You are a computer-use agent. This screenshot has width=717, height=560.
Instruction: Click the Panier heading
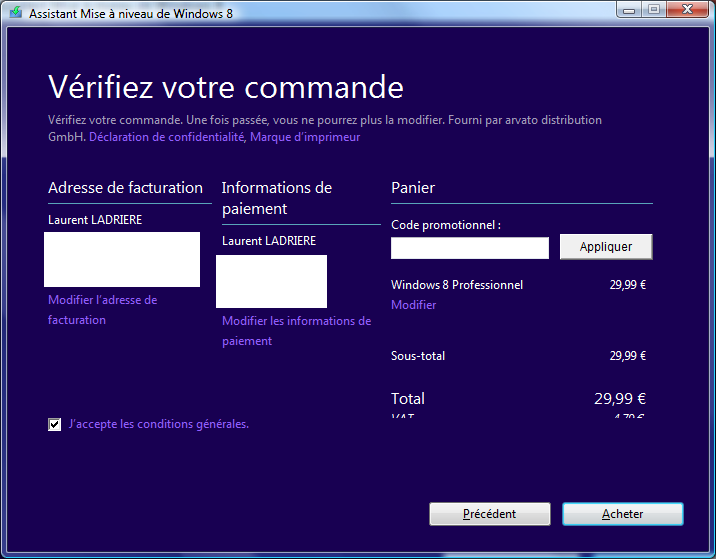[413, 187]
